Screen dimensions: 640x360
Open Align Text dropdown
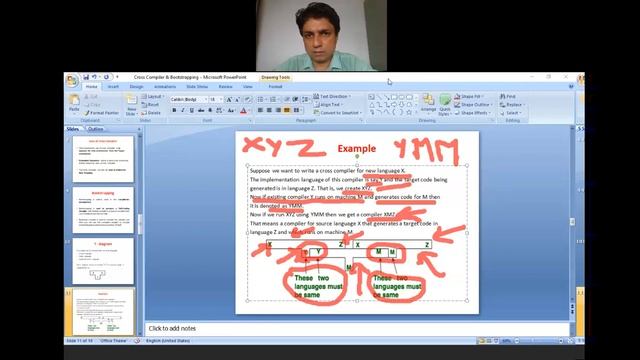coord(327,104)
